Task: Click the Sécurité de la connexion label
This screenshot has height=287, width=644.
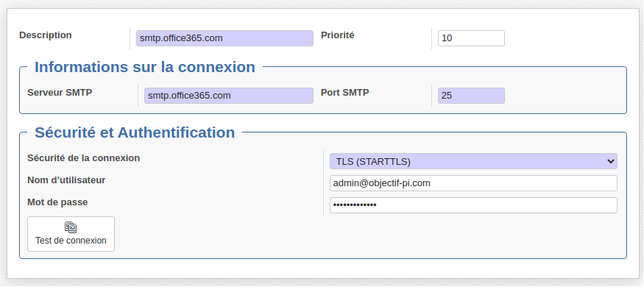Action: [x=84, y=158]
